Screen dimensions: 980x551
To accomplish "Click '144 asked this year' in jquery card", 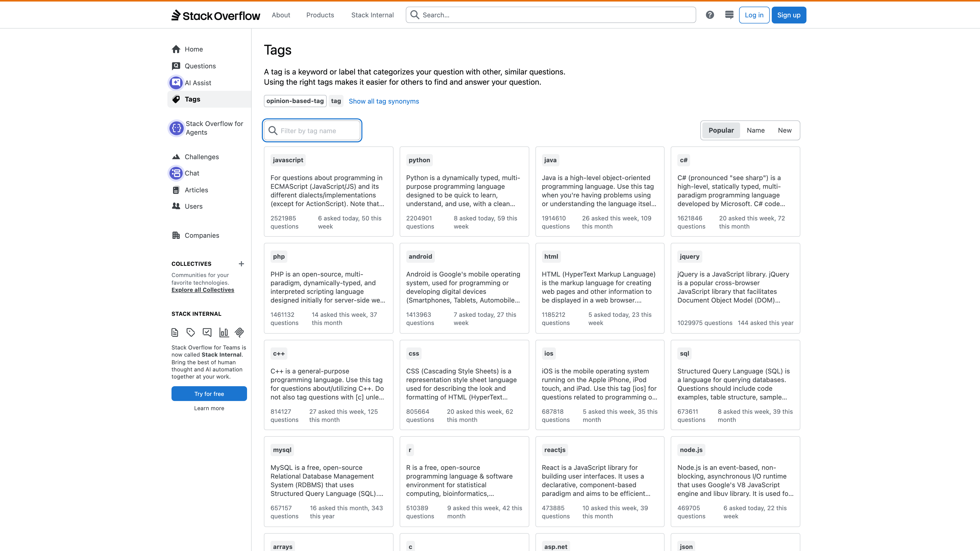I will coord(765,323).
